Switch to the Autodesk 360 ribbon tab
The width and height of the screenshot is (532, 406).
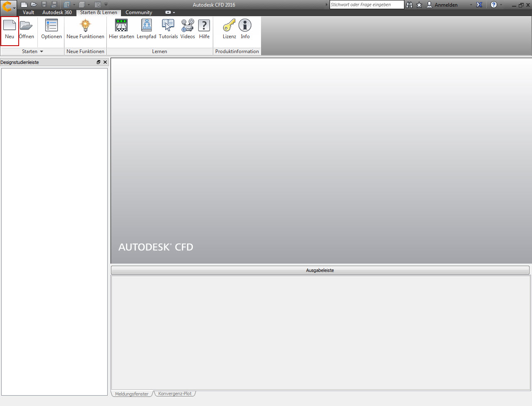[x=57, y=12]
